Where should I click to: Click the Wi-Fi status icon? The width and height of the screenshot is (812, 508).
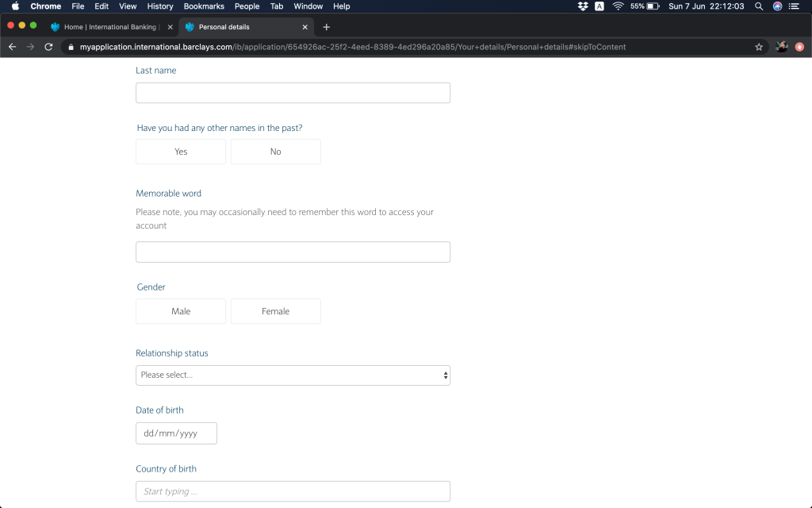[x=618, y=6]
